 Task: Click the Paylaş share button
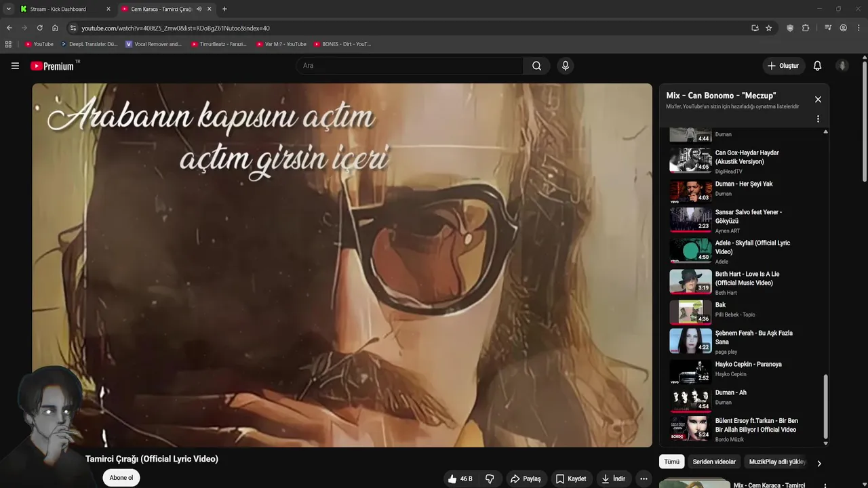pos(526,479)
